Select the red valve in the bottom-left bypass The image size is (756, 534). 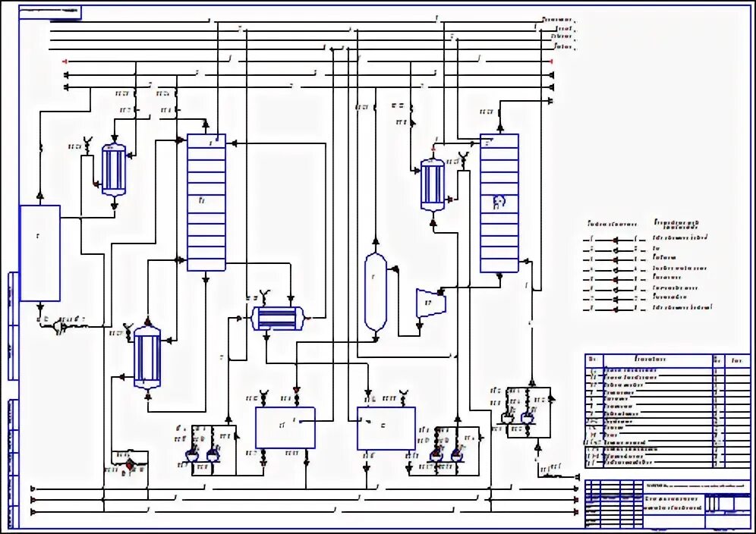tap(129, 465)
